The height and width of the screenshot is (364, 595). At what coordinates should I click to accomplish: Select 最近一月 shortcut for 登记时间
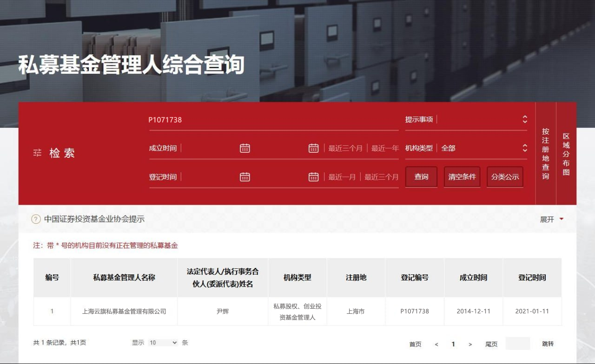coord(342,177)
